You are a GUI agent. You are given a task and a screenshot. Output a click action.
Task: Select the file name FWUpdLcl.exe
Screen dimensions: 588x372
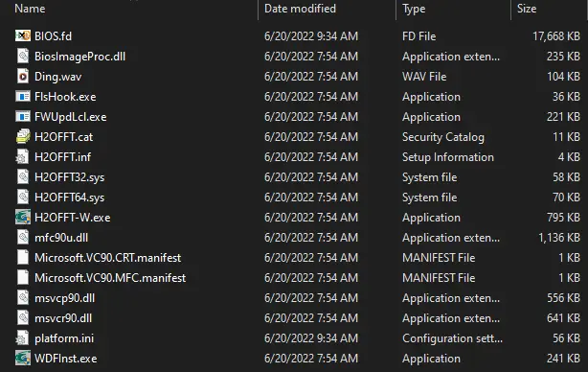click(71, 117)
